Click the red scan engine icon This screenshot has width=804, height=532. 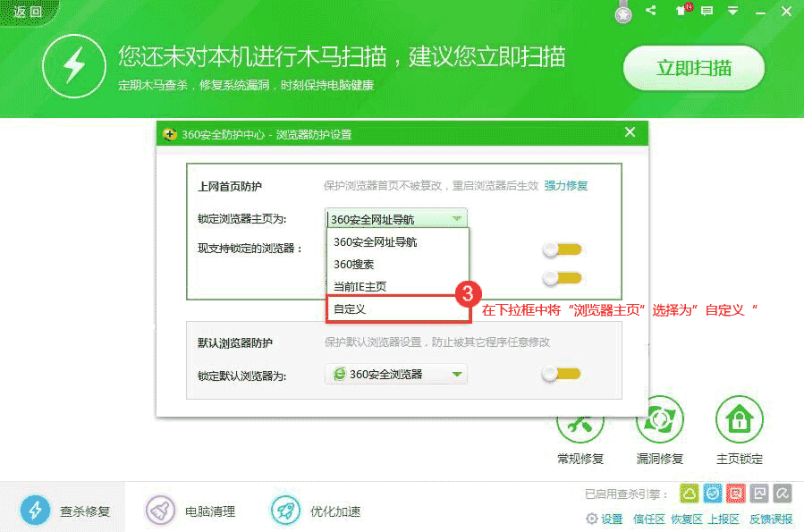tap(735, 493)
